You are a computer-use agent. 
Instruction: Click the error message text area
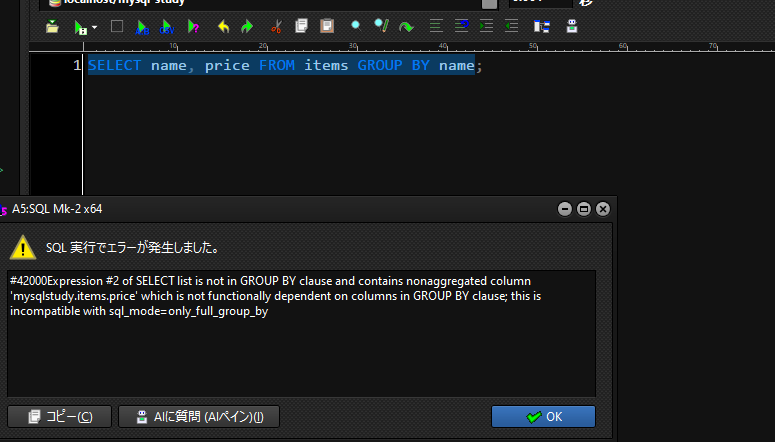301,333
